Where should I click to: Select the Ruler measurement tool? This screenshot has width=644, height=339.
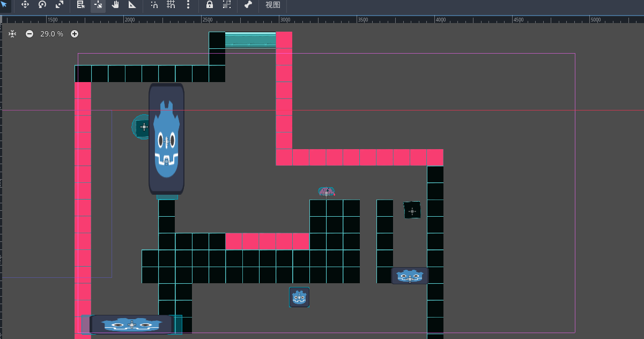click(132, 5)
